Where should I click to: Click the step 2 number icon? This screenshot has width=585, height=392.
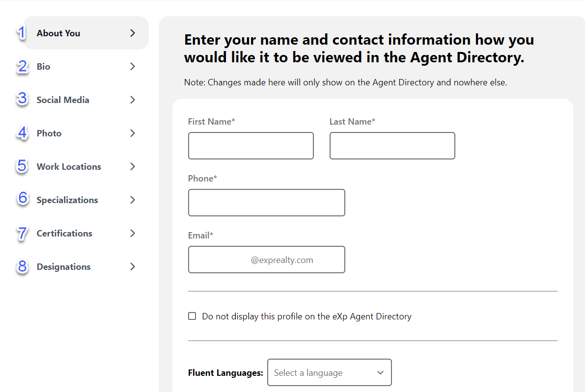[x=23, y=67]
